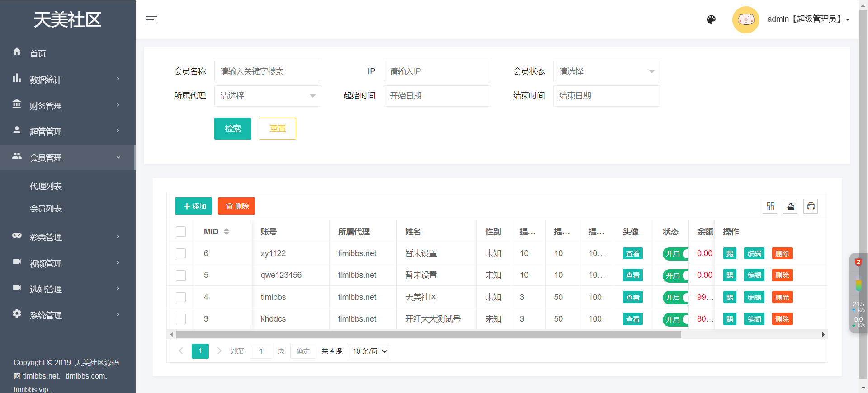The width and height of the screenshot is (868, 393).
Task: Open 代理列表 in the sidebar
Action: click(x=46, y=187)
